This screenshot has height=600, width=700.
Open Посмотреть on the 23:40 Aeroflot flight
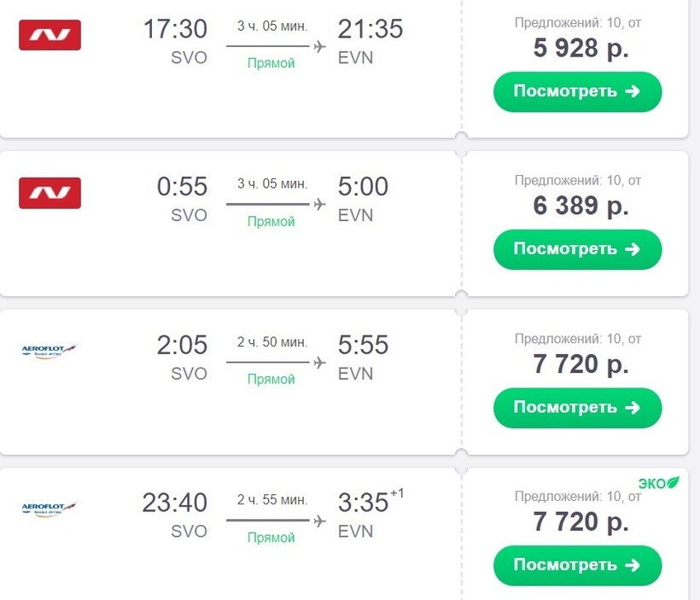[x=577, y=565]
